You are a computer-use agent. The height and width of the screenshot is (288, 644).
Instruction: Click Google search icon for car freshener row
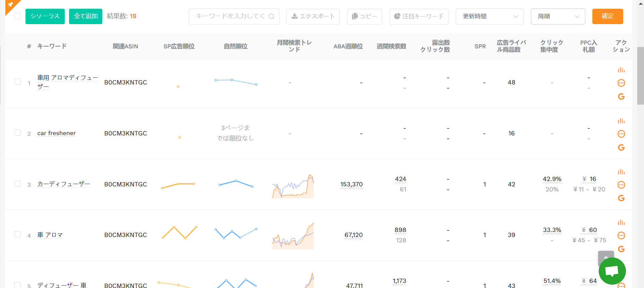621,148
